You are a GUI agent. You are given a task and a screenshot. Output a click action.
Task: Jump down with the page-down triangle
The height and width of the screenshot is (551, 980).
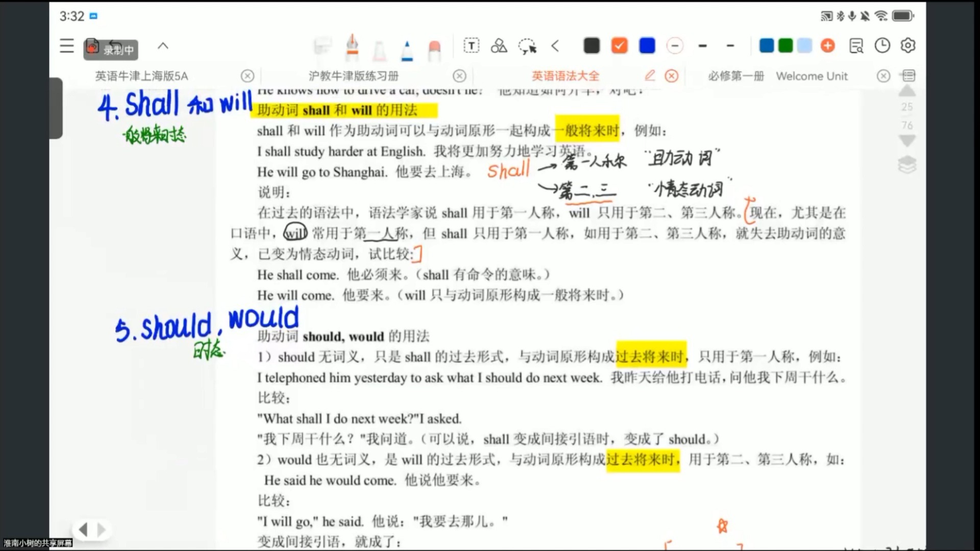pyautogui.click(x=907, y=141)
